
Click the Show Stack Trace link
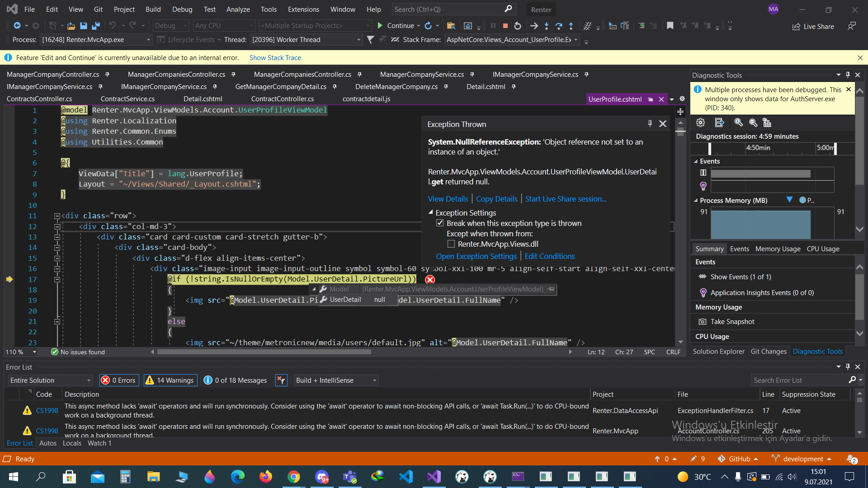click(275, 58)
